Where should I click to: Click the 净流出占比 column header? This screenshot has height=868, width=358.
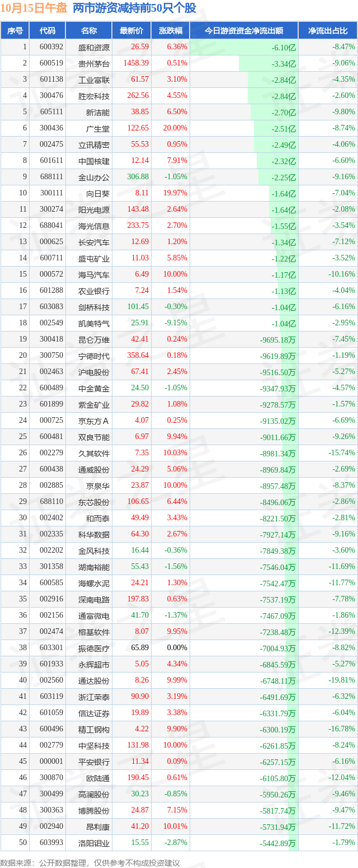328,30
